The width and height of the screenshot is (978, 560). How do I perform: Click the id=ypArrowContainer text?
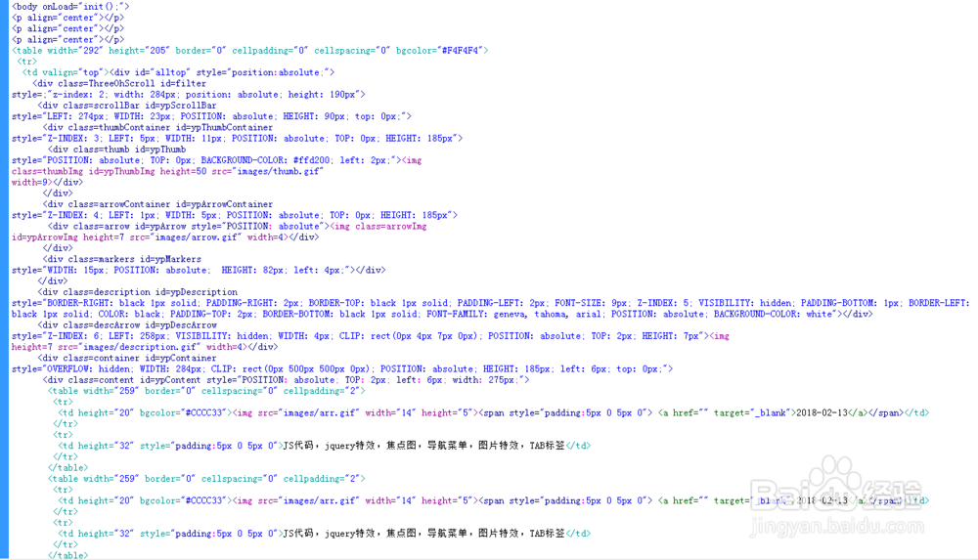pos(224,204)
